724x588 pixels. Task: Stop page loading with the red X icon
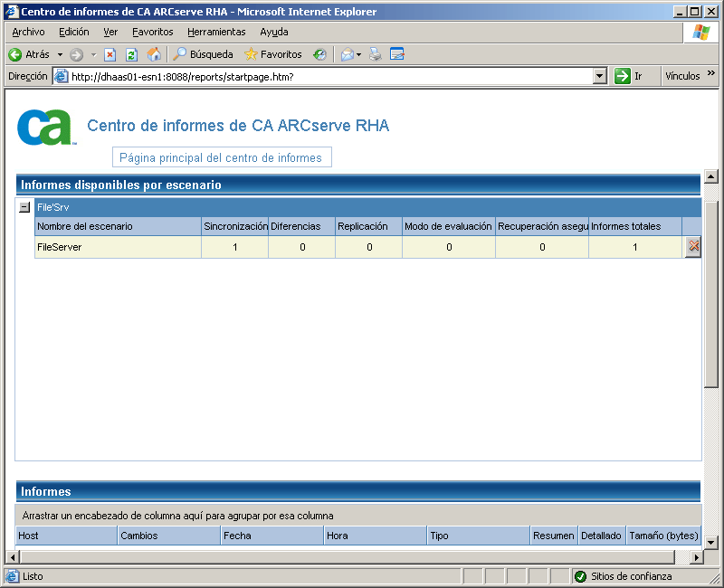coord(110,53)
